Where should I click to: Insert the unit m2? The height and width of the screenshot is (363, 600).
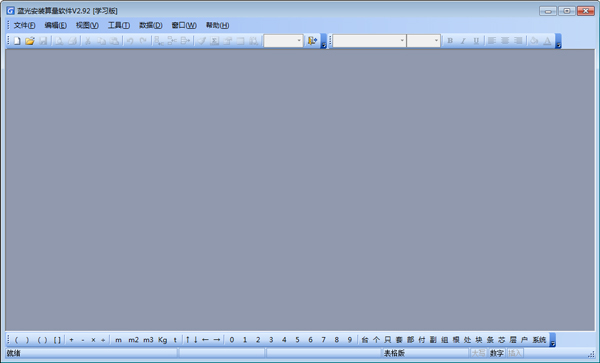click(x=134, y=340)
